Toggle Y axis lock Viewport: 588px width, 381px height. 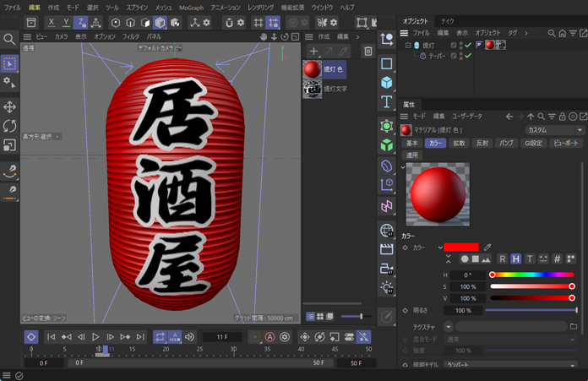click(x=66, y=23)
